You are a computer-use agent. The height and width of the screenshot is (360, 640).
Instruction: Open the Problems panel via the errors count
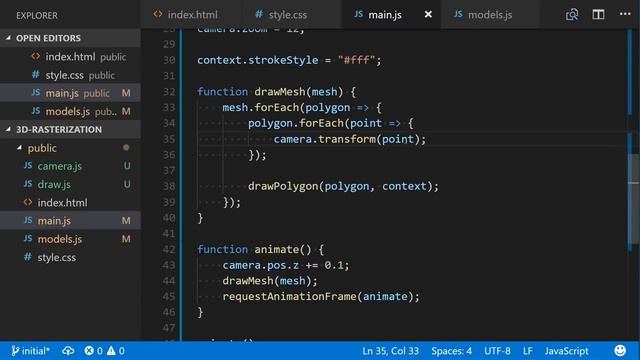point(93,351)
